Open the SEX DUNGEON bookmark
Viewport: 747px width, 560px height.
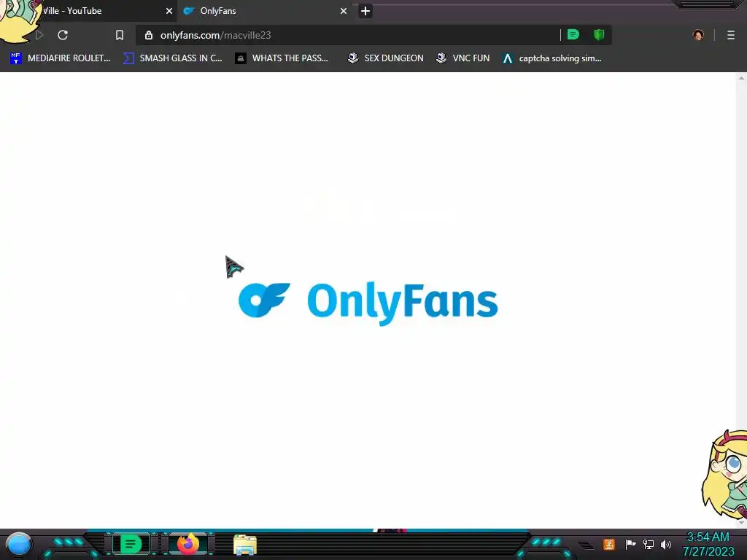click(x=385, y=58)
